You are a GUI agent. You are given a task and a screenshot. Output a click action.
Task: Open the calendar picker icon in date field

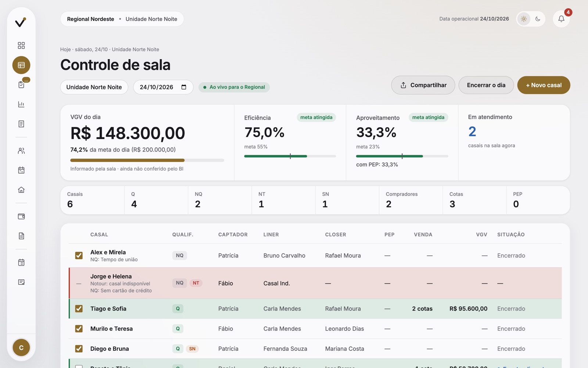click(184, 87)
